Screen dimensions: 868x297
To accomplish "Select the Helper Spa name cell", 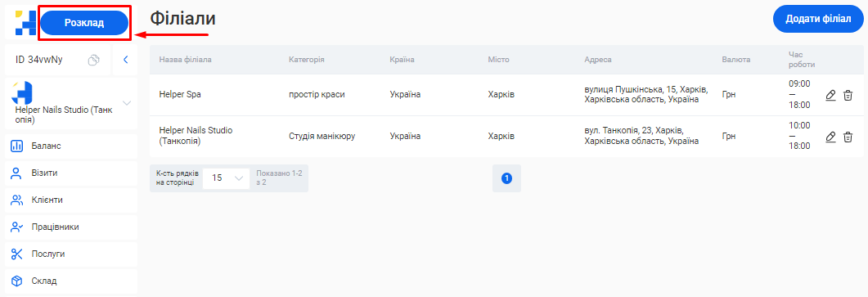I will pyautogui.click(x=180, y=94).
